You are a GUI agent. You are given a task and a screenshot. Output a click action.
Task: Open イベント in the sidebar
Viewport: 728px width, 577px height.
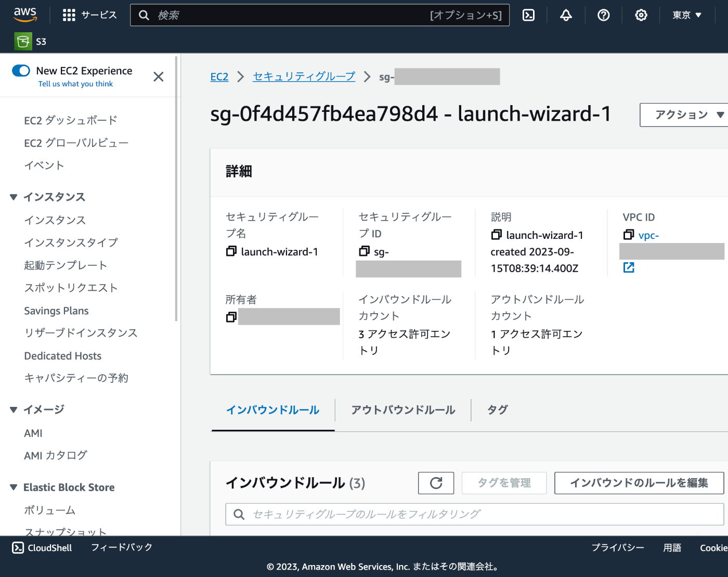coord(44,165)
